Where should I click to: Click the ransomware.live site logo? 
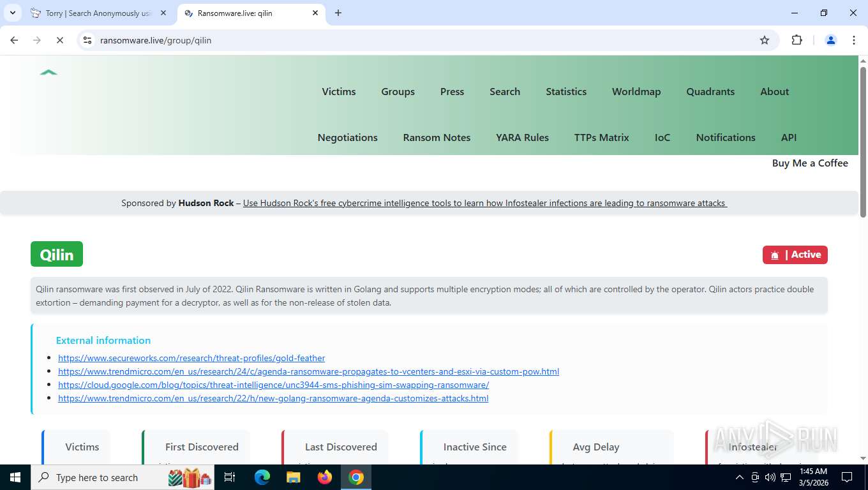point(49,73)
